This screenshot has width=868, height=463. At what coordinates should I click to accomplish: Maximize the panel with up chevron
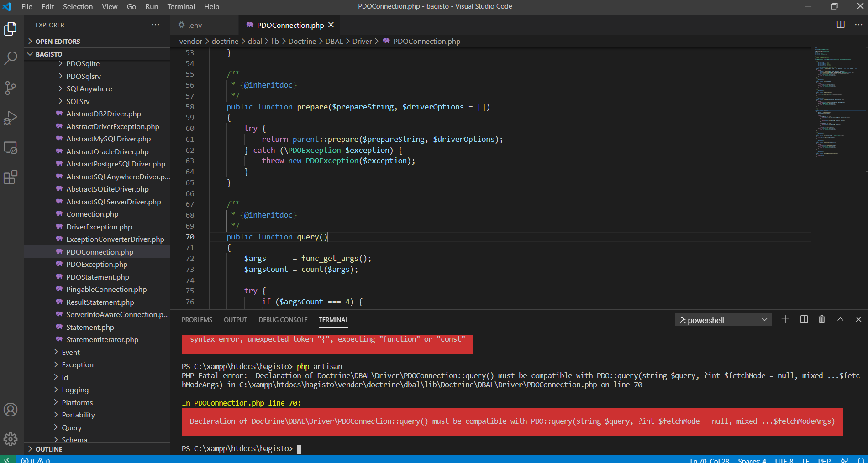pyautogui.click(x=840, y=319)
